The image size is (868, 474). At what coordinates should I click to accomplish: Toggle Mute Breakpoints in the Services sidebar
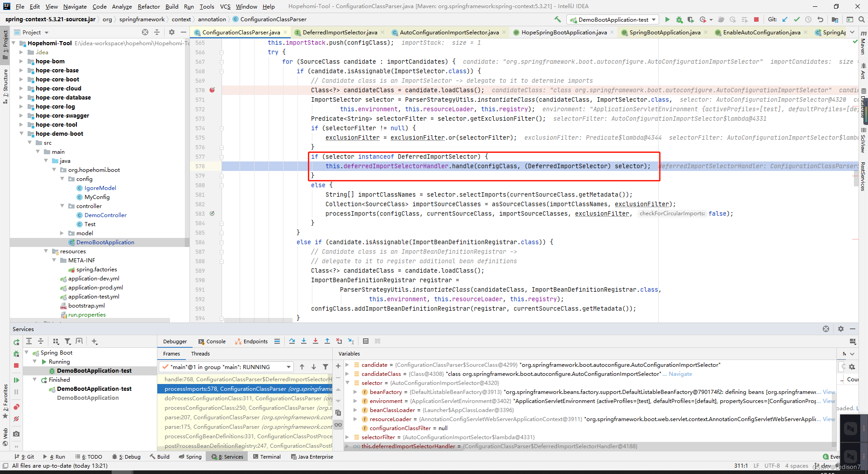(16, 419)
